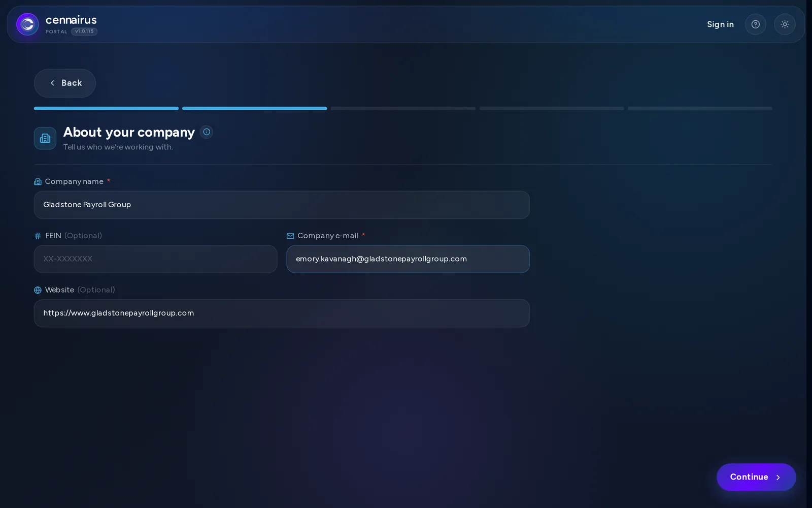Viewport: 812px width, 508px height.
Task: Click the Website input field
Action: point(282,313)
